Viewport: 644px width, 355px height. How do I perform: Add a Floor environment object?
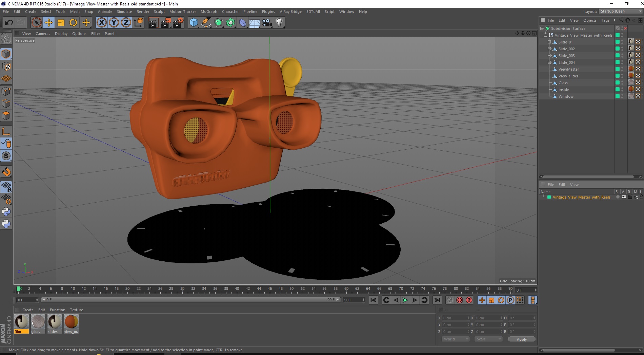255,23
